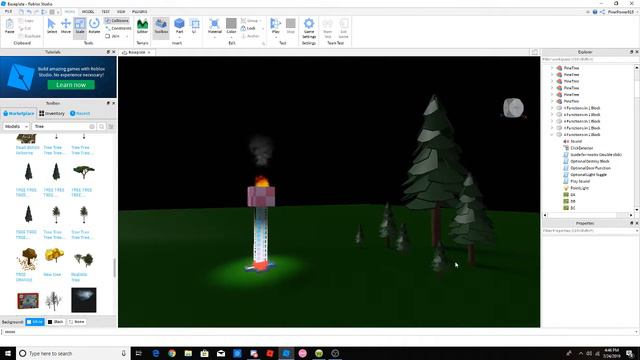The width and height of the screenshot is (640, 360).
Task: Open the Terrain Editor
Action: click(142, 26)
